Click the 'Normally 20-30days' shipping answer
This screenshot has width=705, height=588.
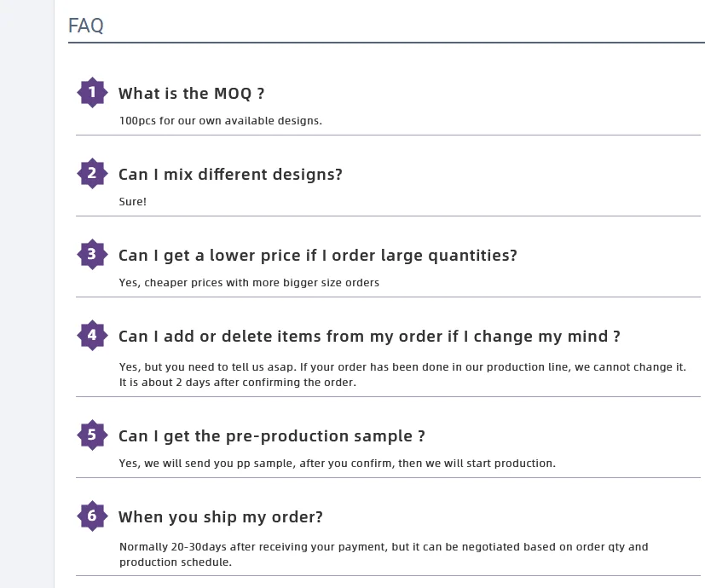coord(384,554)
